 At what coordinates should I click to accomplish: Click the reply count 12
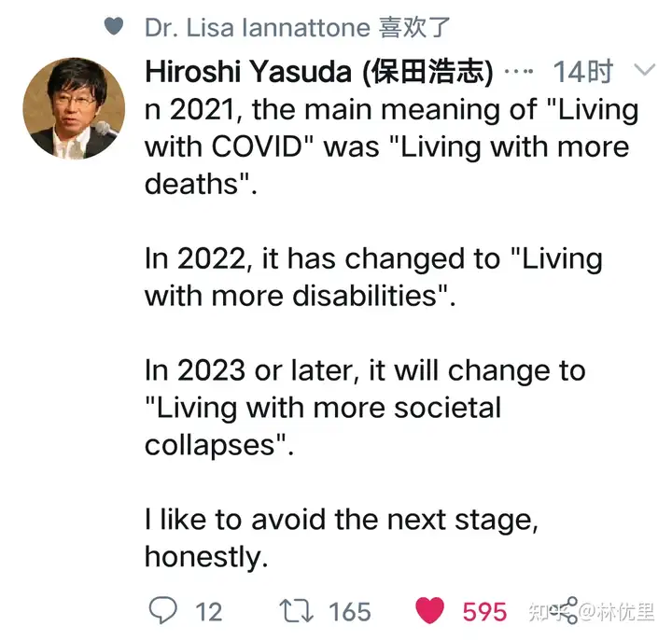click(208, 611)
